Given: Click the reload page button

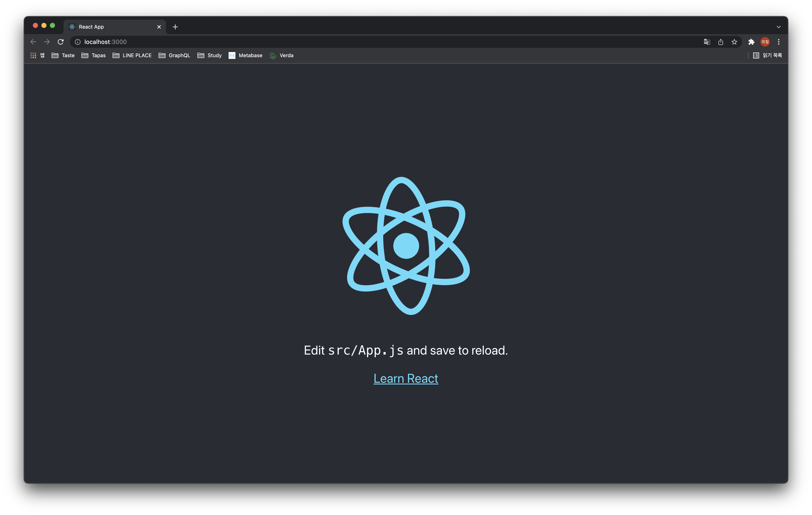Looking at the screenshot, I should pyautogui.click(x=61, y=42).
